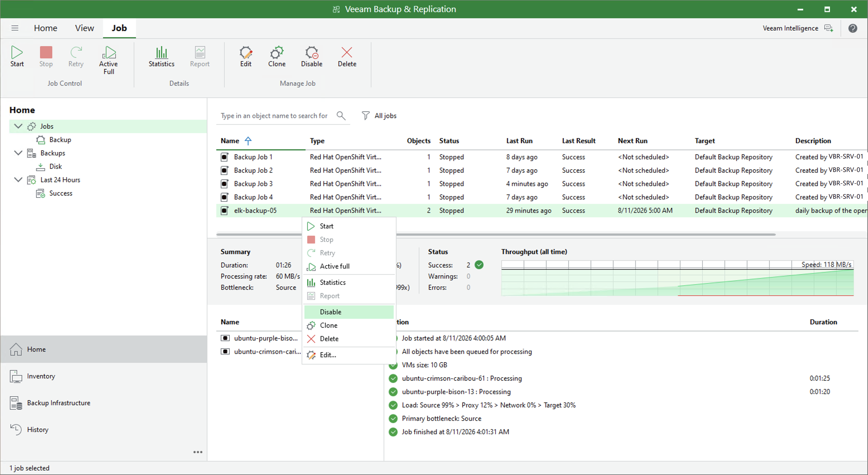Select the Backup Job 3 row

(x=541, y=184)
